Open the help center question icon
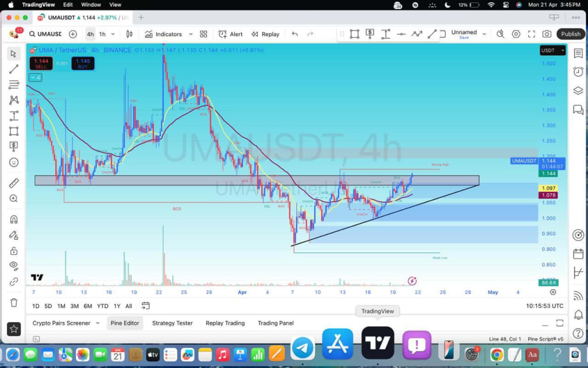588x368 pixels. [578, 333]
